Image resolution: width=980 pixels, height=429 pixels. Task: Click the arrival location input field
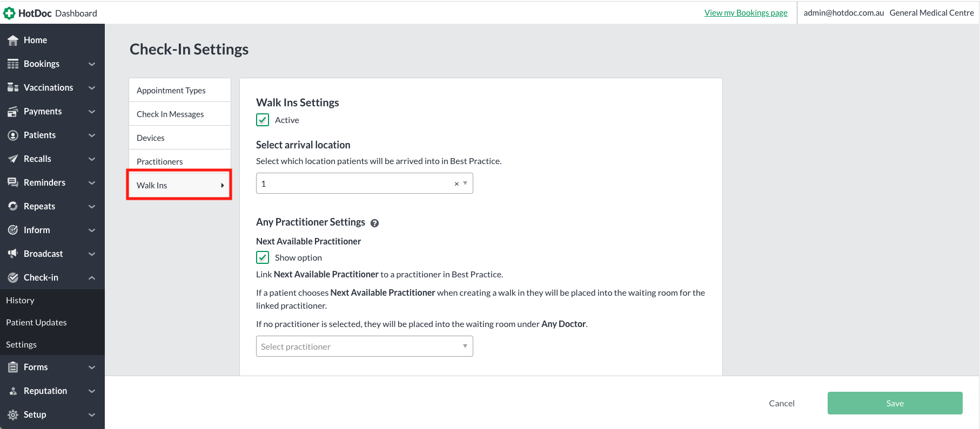coord(365,183)
